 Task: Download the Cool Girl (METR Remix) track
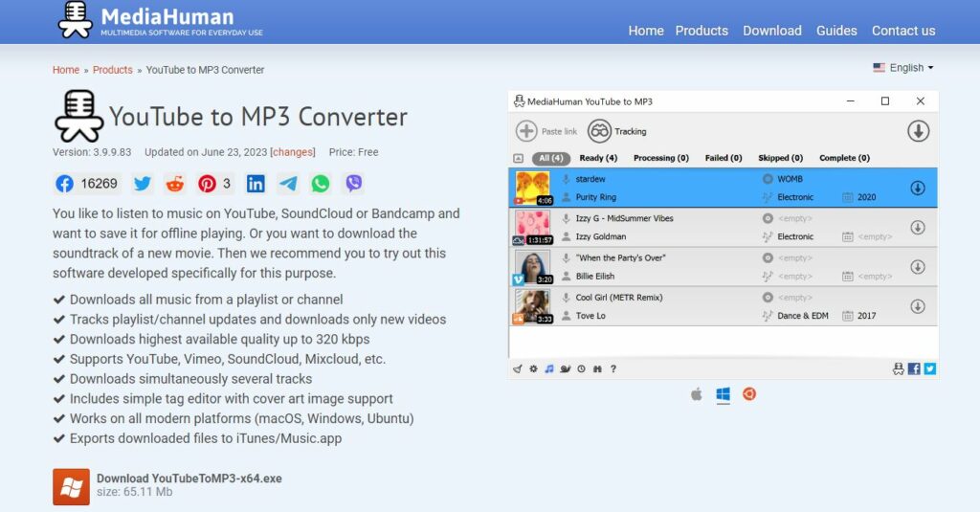(x=918, y=306)
